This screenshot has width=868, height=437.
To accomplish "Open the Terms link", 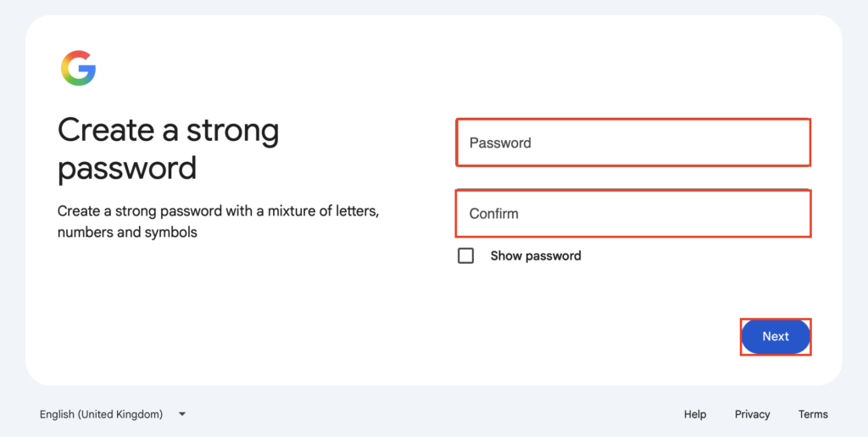I will (813, 414).
